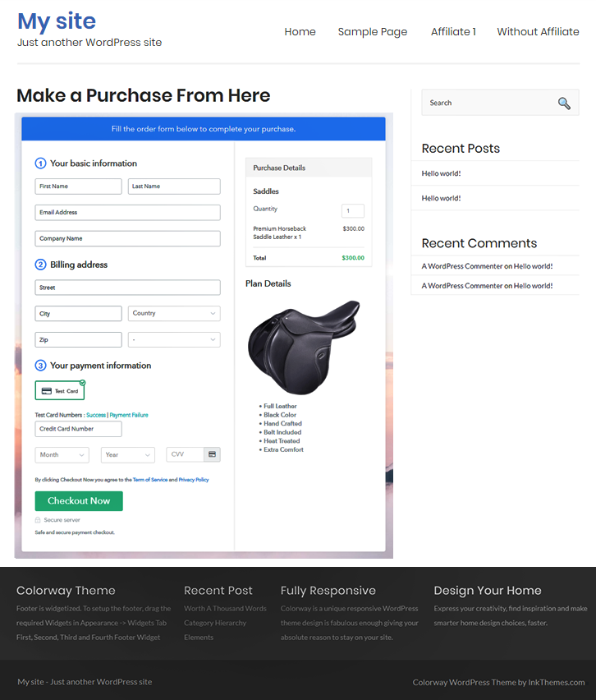Open the Without Affiliate menu item
This screenshot has width=596, height=700.
click(538, 32)
